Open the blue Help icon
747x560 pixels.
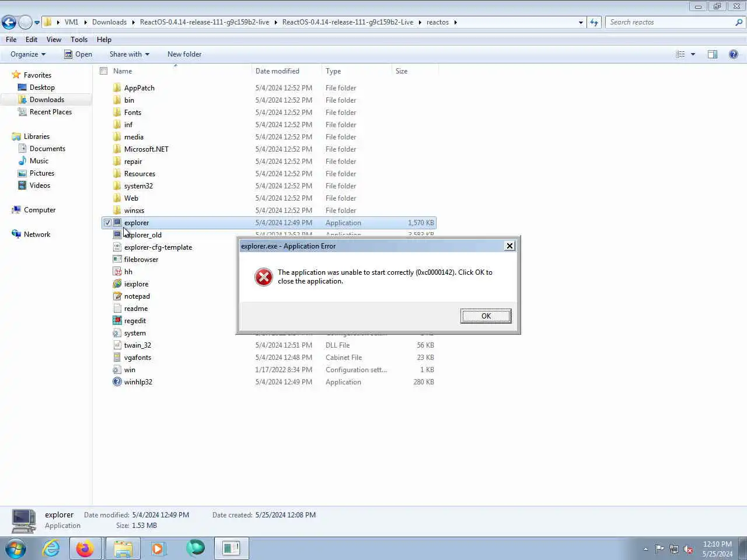[734, 54]
